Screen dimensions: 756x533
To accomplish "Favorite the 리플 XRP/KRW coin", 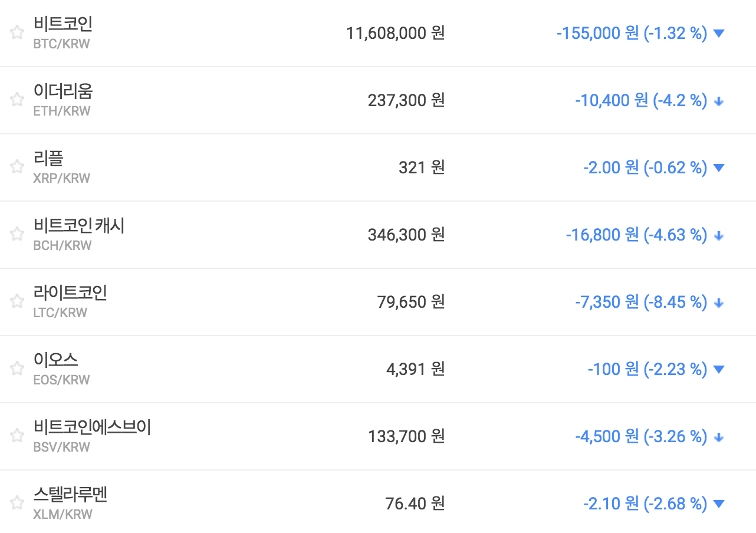I will click(17, 167).
